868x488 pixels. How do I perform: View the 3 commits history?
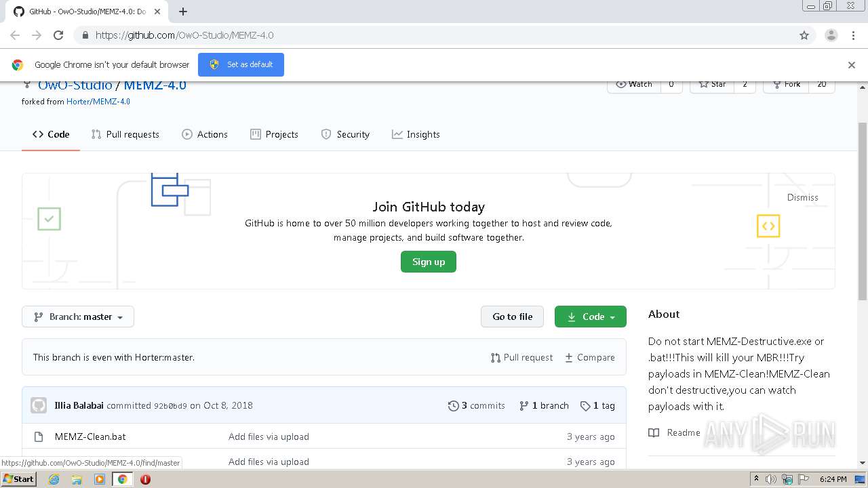477,405
